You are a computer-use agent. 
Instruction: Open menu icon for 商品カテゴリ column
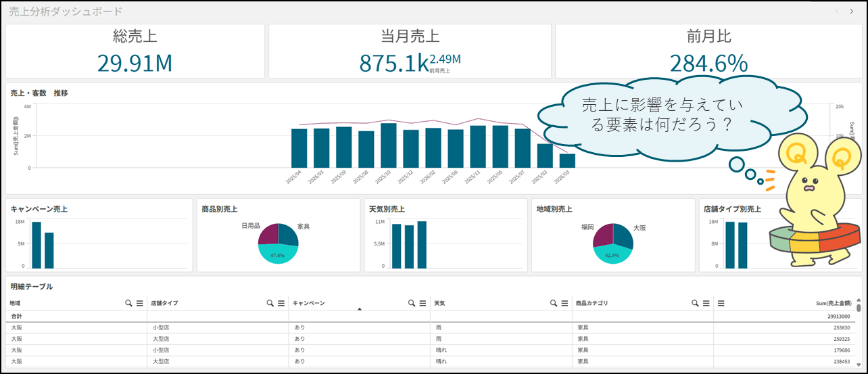click(706, 304)
